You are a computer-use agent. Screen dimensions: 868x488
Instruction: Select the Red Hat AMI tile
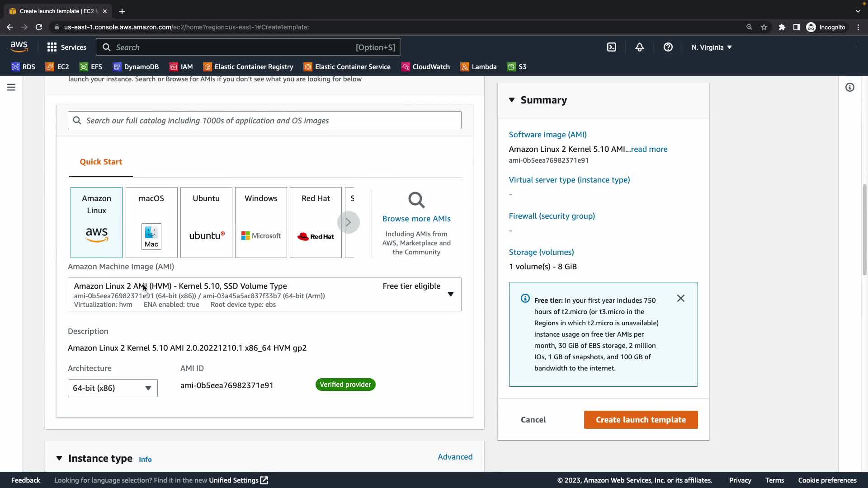[316, 222]
